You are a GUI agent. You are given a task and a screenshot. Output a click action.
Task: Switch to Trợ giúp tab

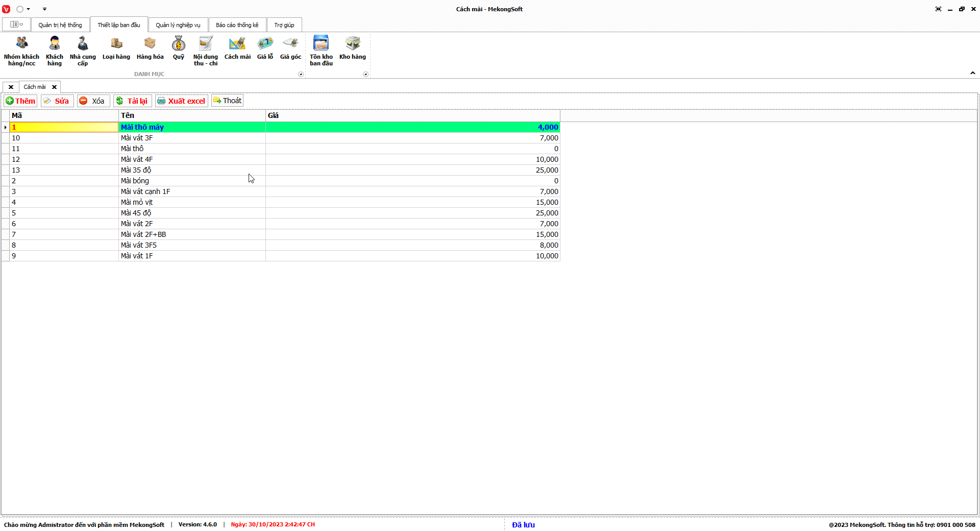(x=284, y=25)
